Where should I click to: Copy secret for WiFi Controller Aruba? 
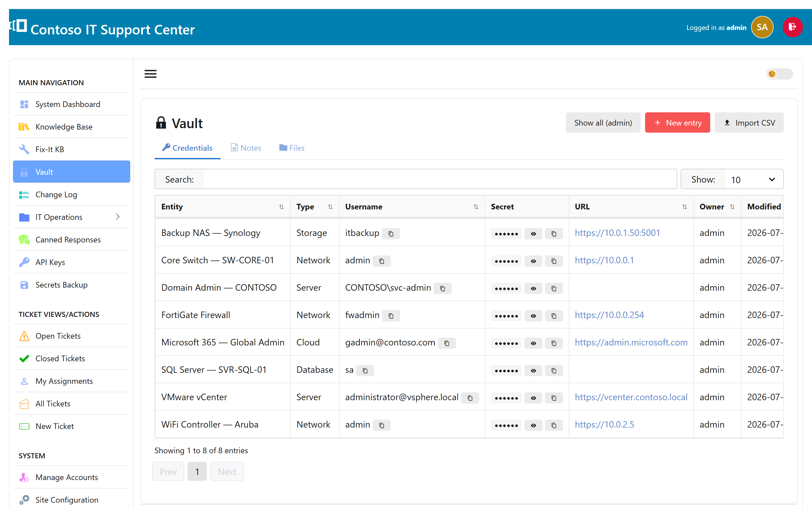pos(554,425)
